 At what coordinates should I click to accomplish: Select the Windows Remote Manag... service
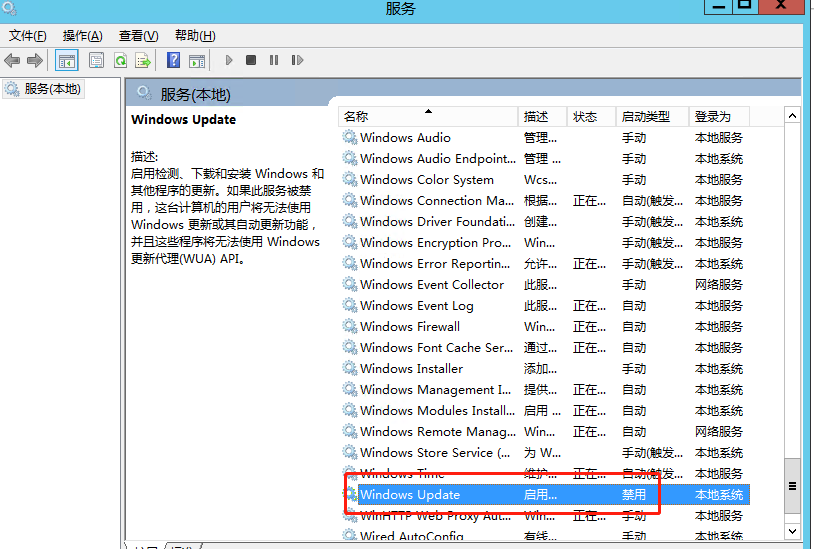click(438, 432)
